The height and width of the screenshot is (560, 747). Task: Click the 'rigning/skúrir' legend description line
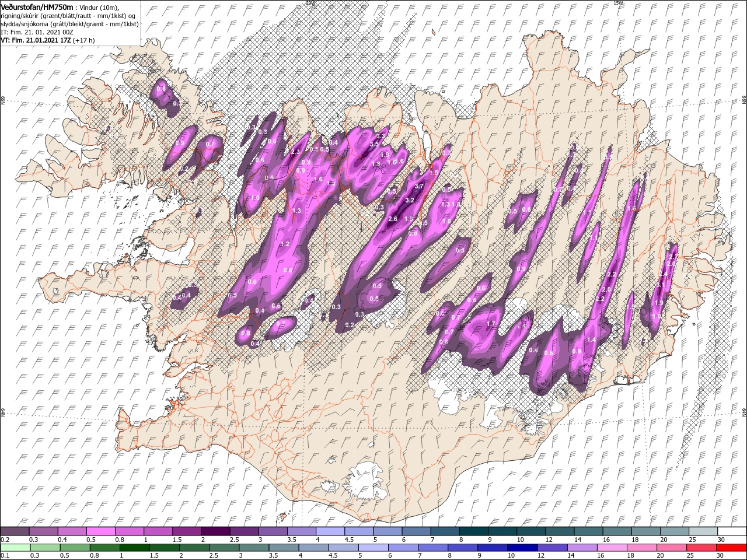click(x=68, y=15)
